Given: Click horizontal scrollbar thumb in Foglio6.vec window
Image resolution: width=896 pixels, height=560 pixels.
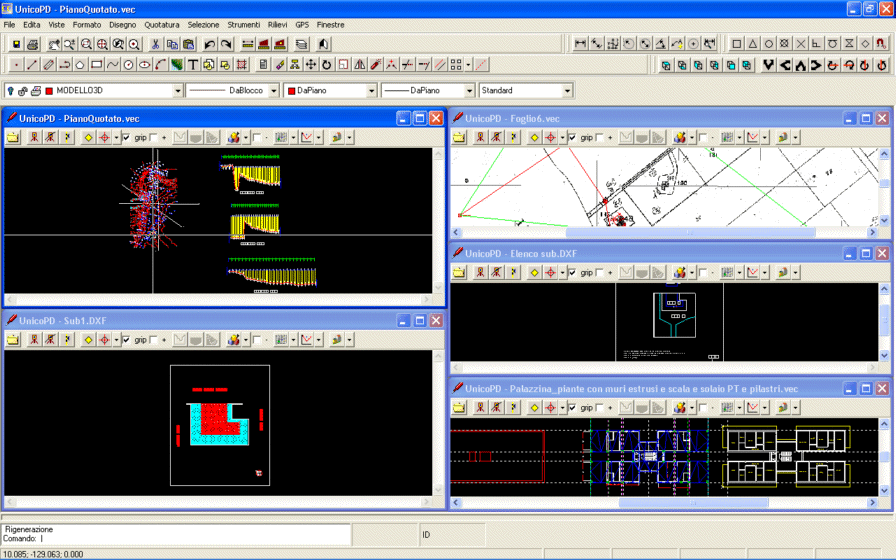Looking at the screenshot, I should pyautogui.click(x=690, y=232).
